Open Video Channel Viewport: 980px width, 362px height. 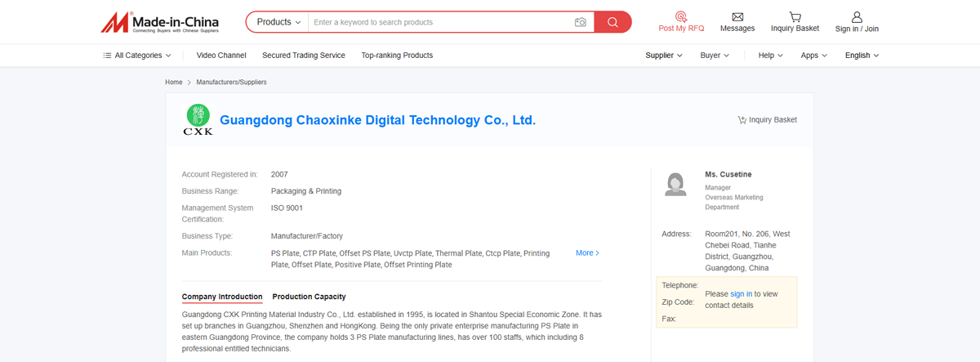coord(221,56)
